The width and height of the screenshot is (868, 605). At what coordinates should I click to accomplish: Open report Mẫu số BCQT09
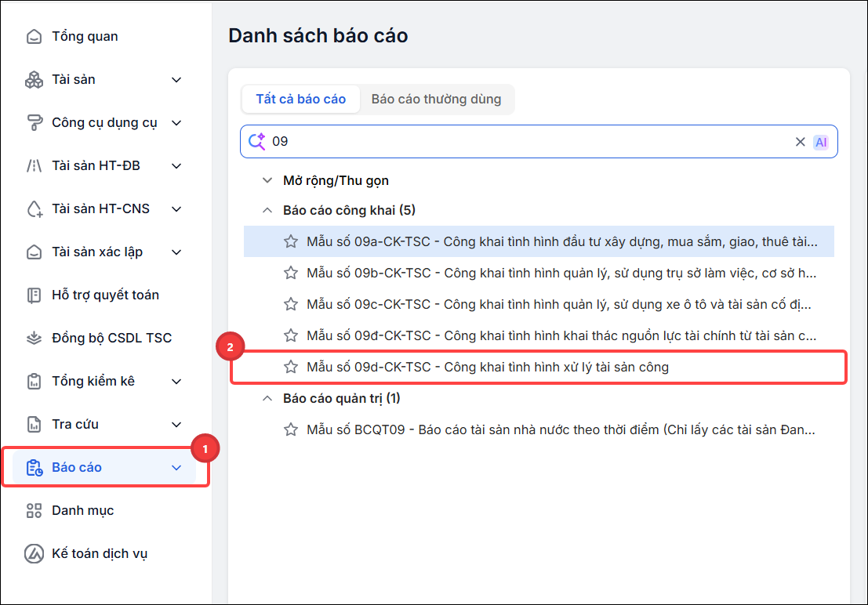[x=539, y=429]
